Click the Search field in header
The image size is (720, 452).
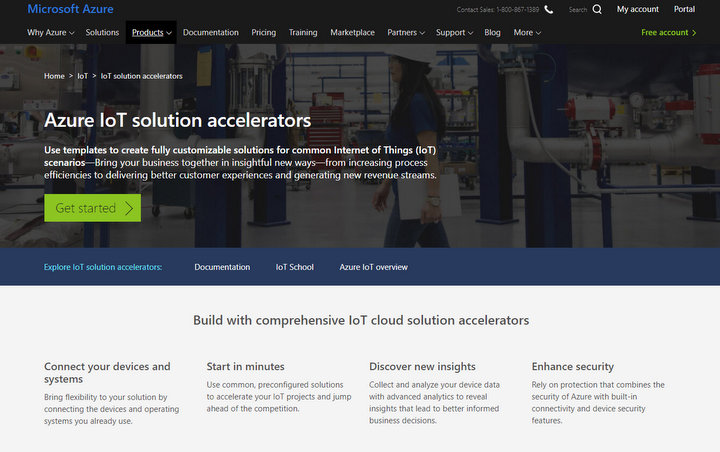point(578,10)
